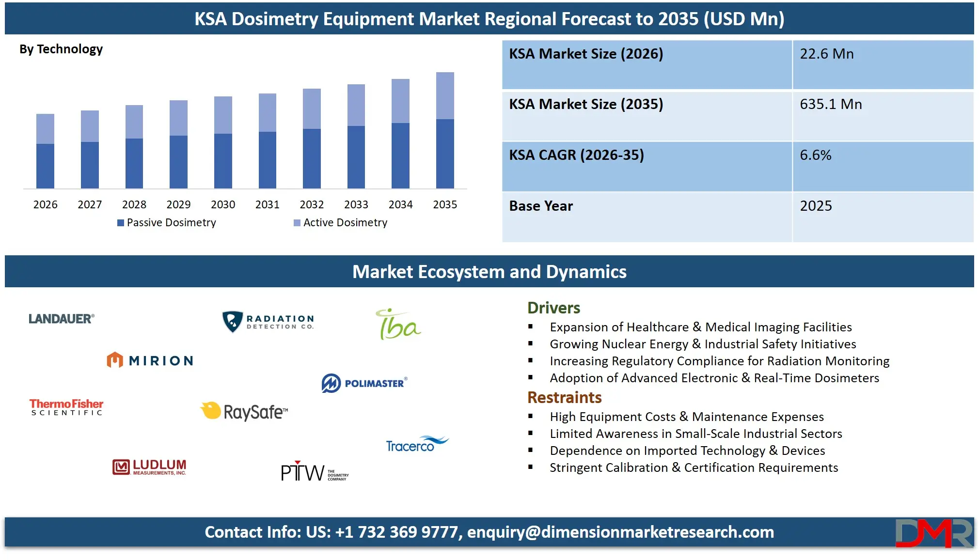Image resolution: width=979 pixels, height=560 pixels.
Task: Select the 2035 bar in the chart
Action: click(x=445, y=131)
